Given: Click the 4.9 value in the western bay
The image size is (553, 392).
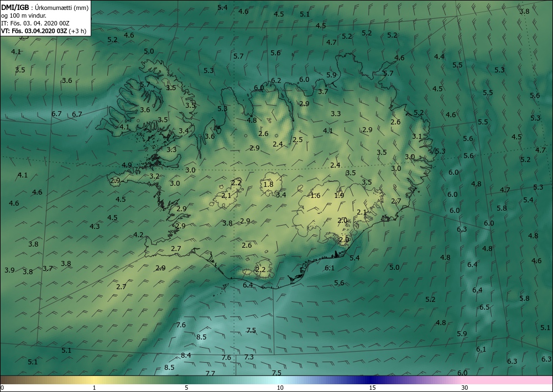Looking at the screenshot, I should 127,165.
